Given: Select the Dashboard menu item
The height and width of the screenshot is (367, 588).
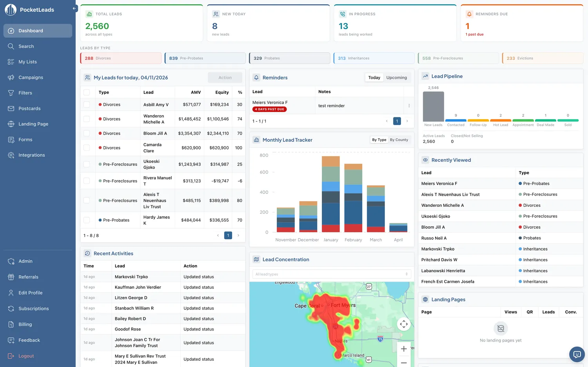Looking at the screenshot, I should click(38, 31).
